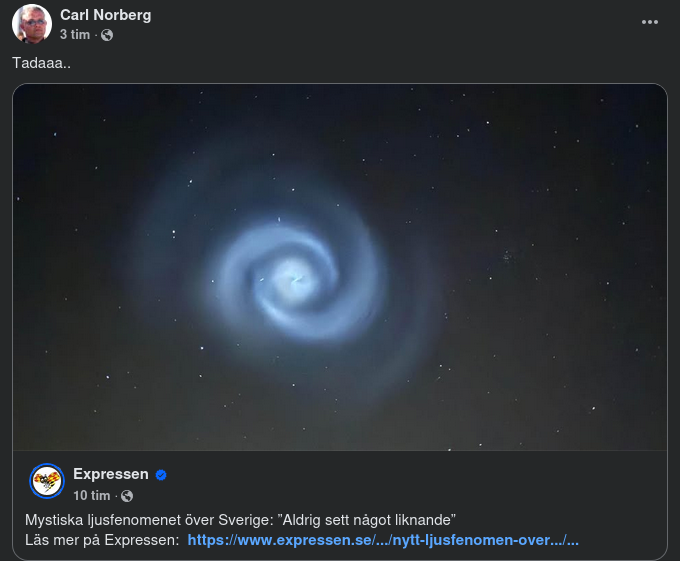Click the "Tadaaa.." post caption text
The image size is (680, 561).
41,63
